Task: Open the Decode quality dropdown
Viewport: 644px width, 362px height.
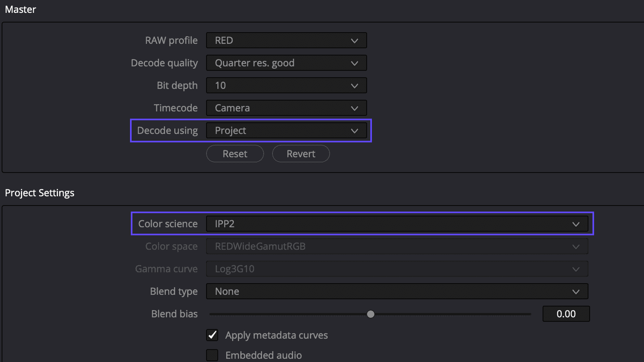Action: pos(286,63)
